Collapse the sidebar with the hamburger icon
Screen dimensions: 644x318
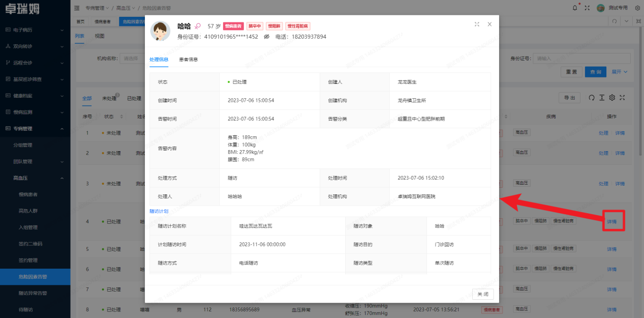click(76, 8)
